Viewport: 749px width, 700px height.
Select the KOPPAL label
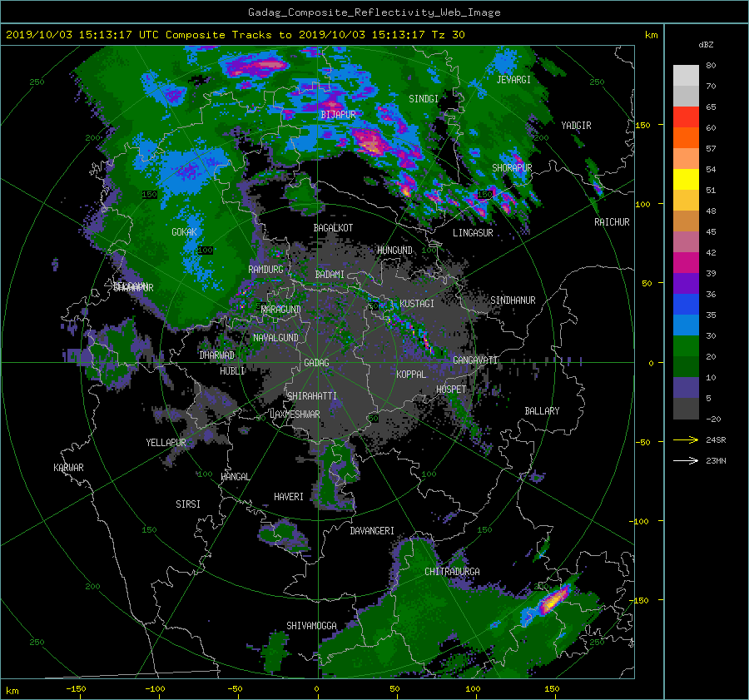point(411,375)
